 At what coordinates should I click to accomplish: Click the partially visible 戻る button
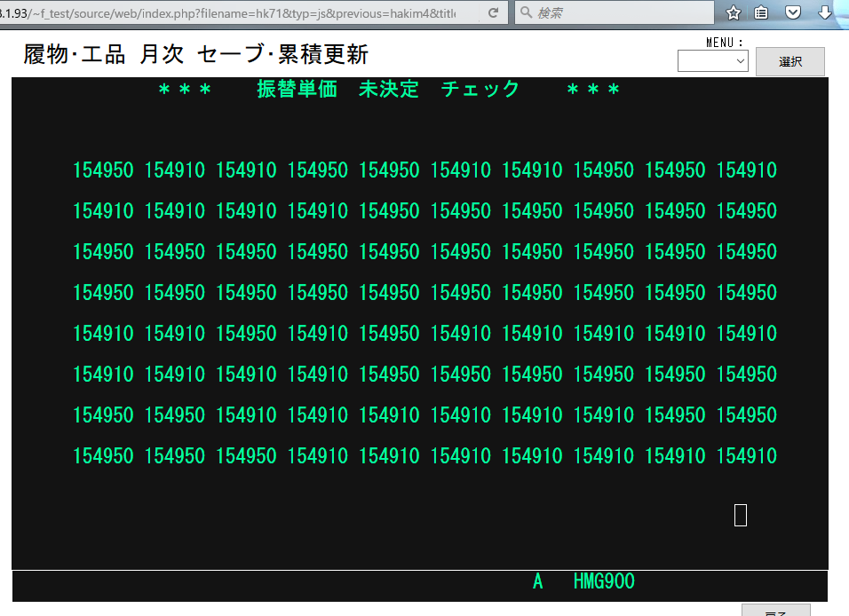[x=775, y=611]
